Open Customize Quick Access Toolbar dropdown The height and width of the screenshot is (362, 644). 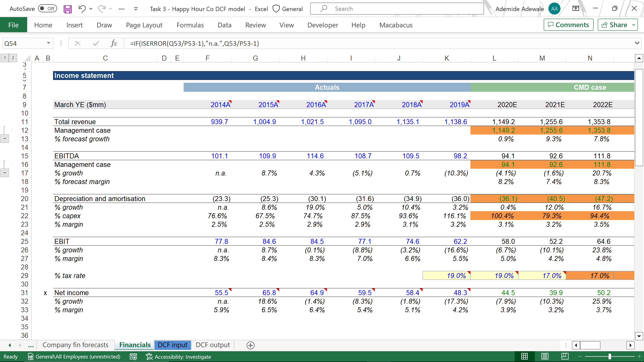click(x=136, y=9)
